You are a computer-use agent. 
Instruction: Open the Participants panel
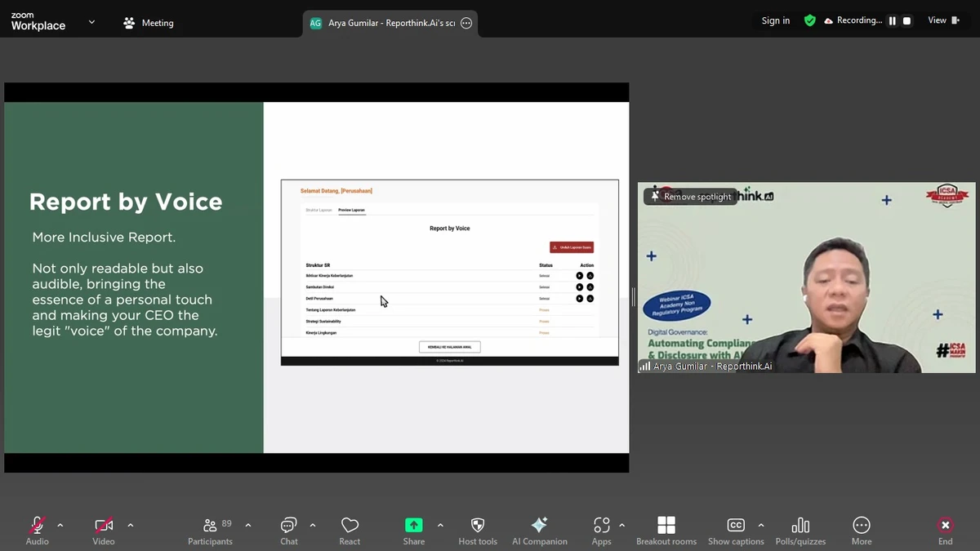click(211, 530)
